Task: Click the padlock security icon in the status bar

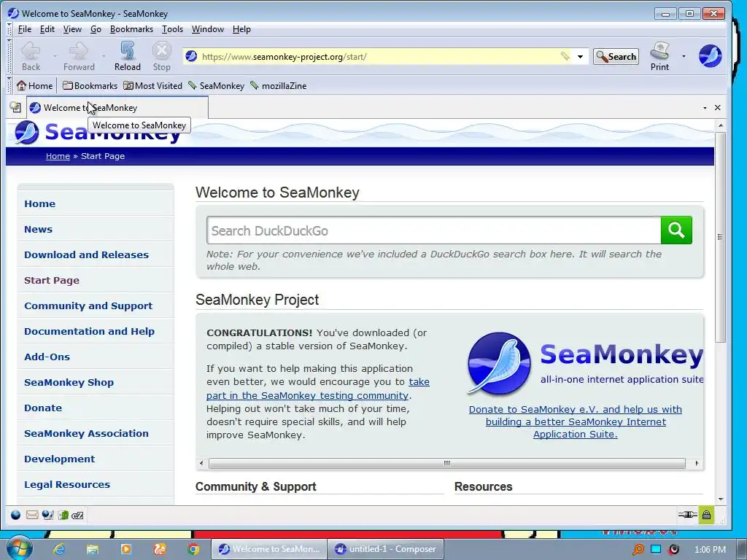Action: pyautogui.click(x=706, y=515)
